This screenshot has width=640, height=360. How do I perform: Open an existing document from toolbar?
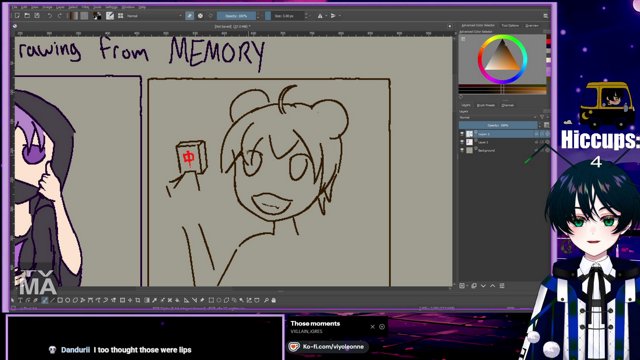[x=27, y=16]
